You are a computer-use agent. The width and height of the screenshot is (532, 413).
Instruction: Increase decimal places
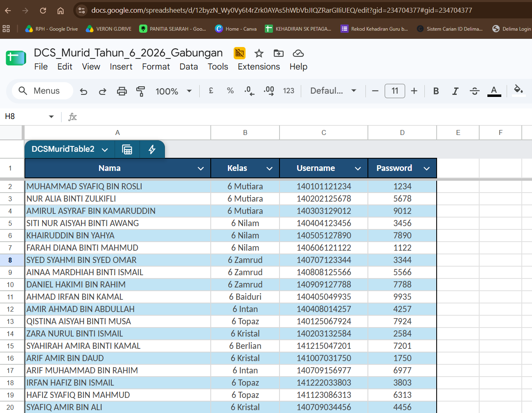point(269,91)
